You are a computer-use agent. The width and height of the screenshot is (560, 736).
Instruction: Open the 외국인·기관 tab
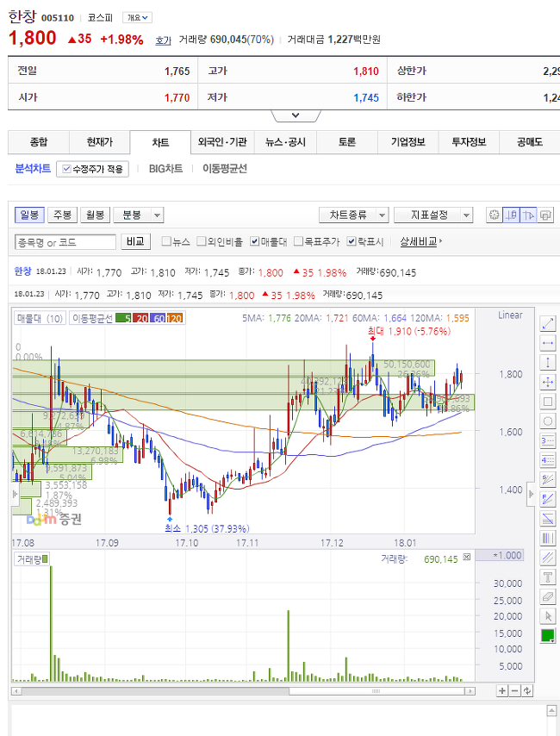coord(222,142)
